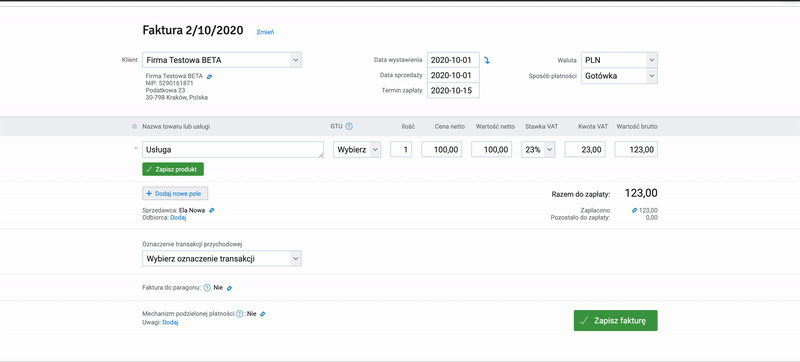800x362 pixels.
Task: Edit Faktura do paragonu with pencil icon
Action: pyautogui.click(x=229, y=288)
